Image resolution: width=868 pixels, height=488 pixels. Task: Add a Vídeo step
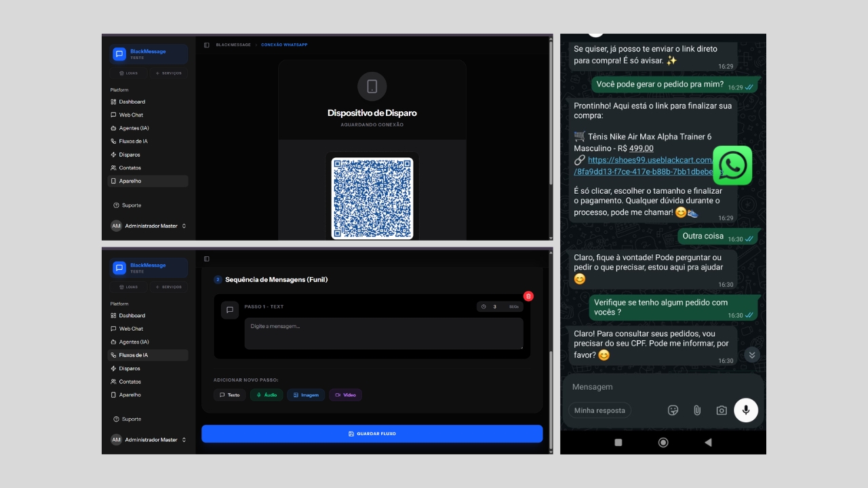346,394
